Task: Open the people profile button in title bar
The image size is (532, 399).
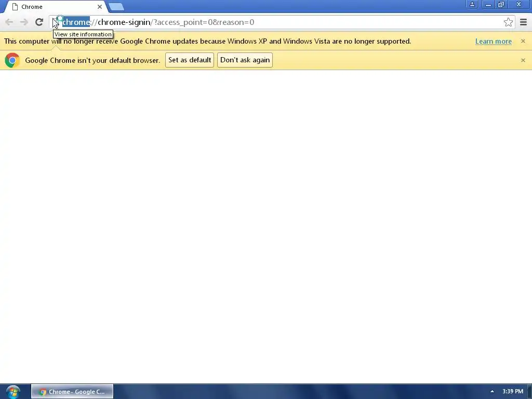Action: (472, 4)
